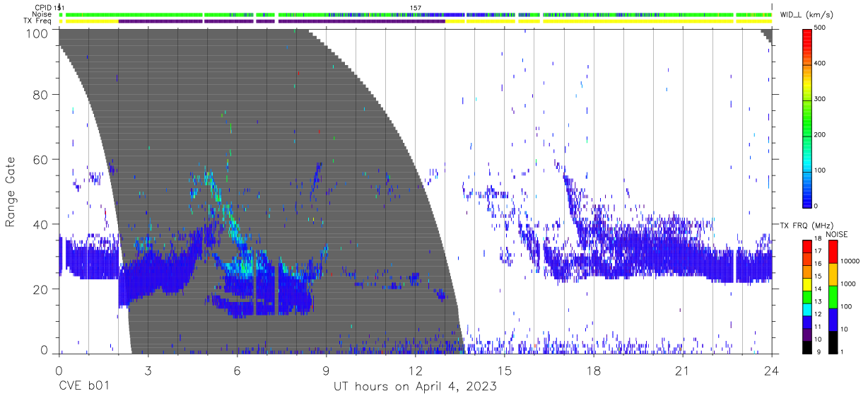Click the '20' tick label on Range Gate axis
Image resolution: width=868 pixels, height=401 pixels.
(40, 289)
